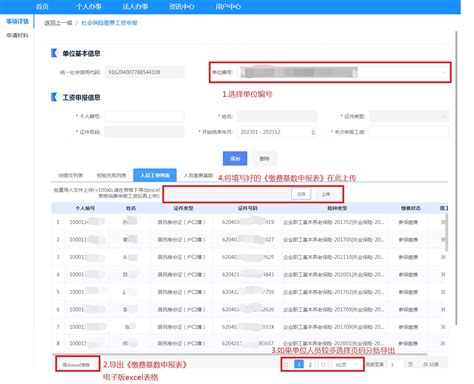The height and width of the screenshot is (384, 474).
Task: Go to page 2 in pagination
Action: tap(310, 365)
